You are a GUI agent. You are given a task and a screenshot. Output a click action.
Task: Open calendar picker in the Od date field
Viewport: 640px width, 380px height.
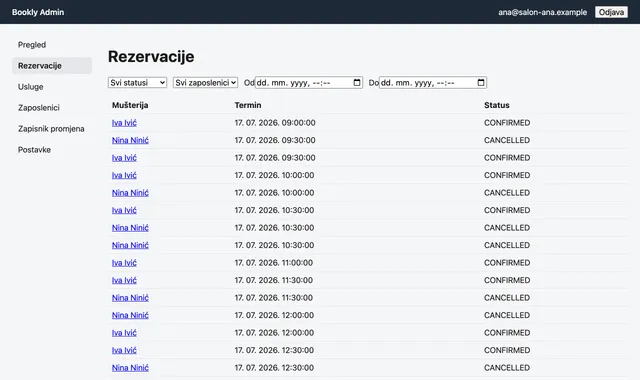click(357, 82)
